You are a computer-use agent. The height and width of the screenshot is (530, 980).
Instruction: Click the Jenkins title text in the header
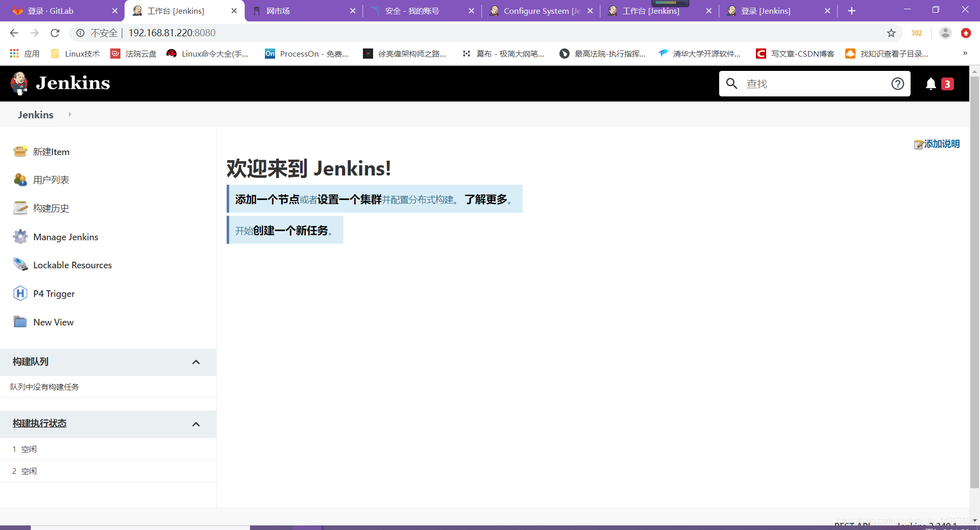[x=73, y=83]
